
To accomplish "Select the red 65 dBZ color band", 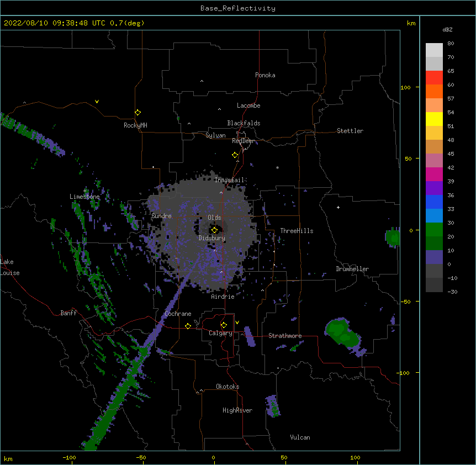I will point(434,78).
